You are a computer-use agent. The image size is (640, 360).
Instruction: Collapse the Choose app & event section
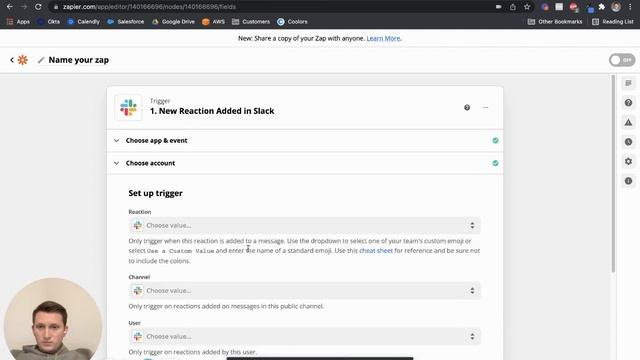click(305, 140)
